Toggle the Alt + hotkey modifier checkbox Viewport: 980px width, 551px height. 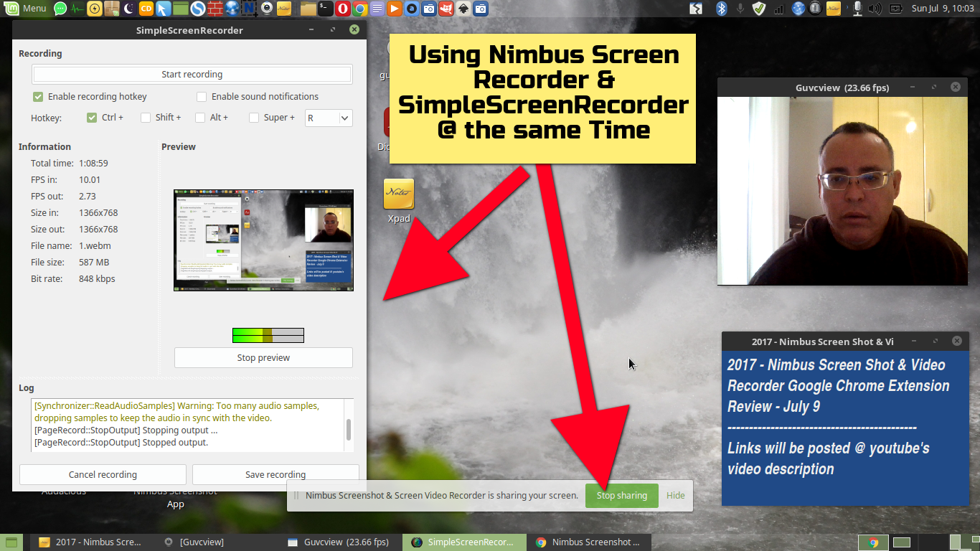tap(200, 117)
